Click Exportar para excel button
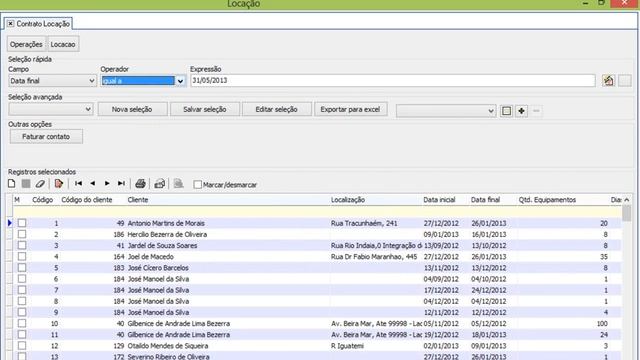The width and height of the screenshot is (640, 360). point(350,109)
